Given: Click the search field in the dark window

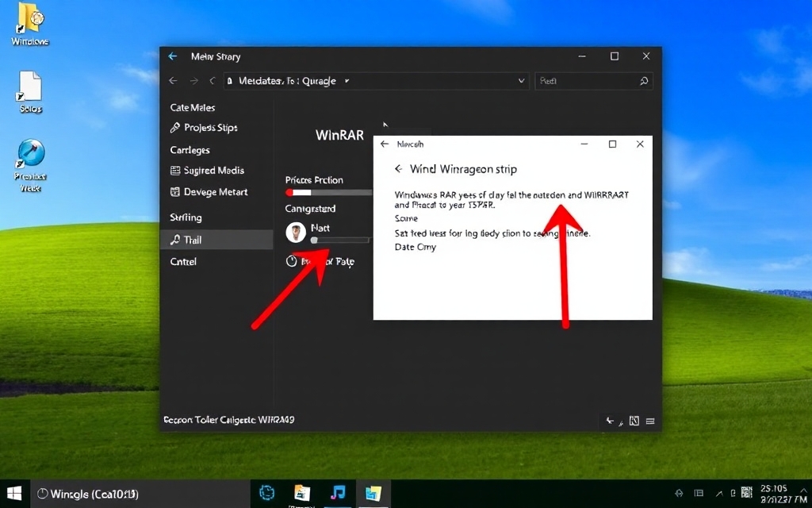Looking at the screenshot, I should tap(593, 81).
